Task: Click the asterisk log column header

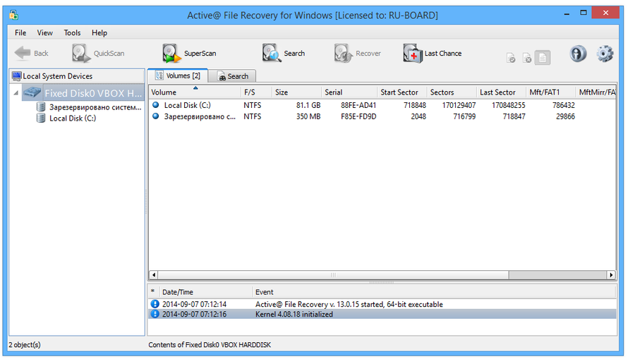Action: [x=152, y=292]
